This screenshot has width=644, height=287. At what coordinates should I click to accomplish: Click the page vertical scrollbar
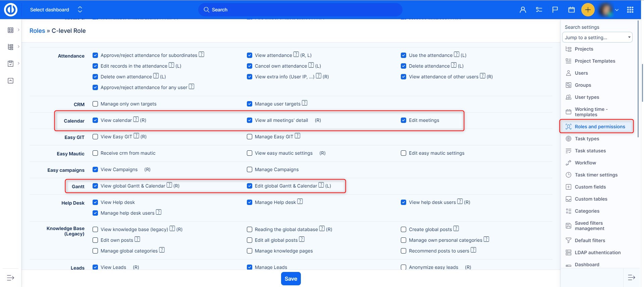tap(642, 84)
